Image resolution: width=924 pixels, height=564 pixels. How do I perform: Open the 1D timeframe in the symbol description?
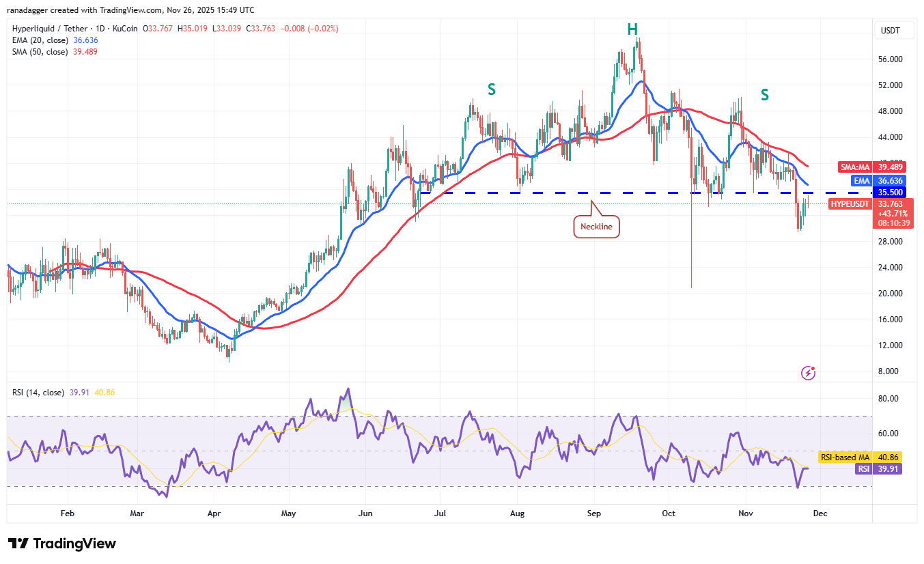100,29
